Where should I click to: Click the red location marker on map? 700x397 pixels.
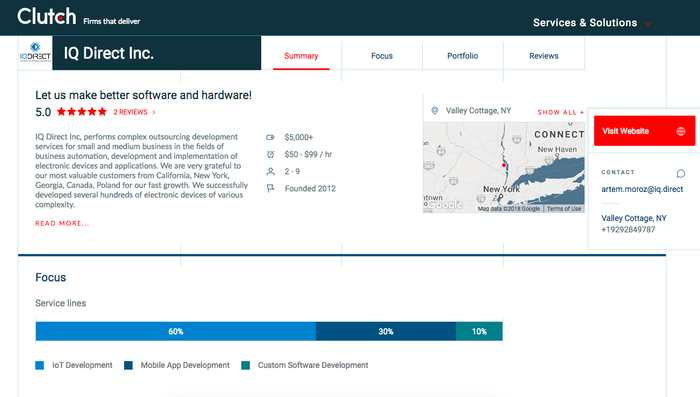tap(504, 165)
